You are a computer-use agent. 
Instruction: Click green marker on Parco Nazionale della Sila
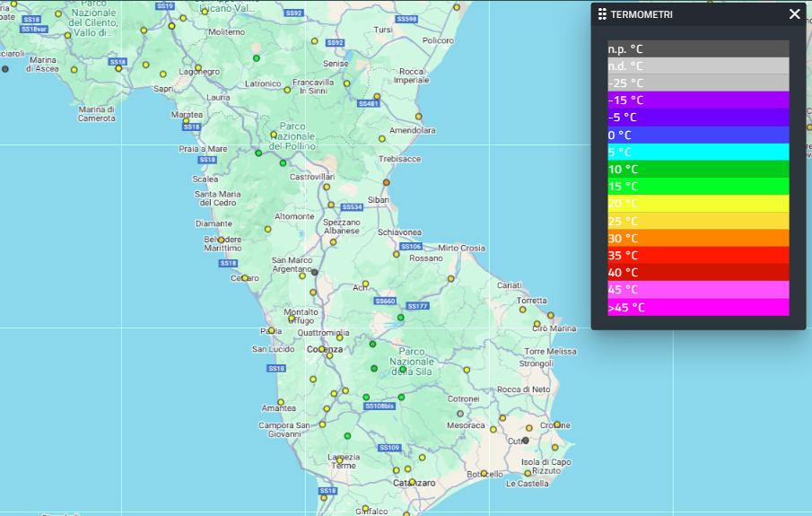click(x=403, y=370)
